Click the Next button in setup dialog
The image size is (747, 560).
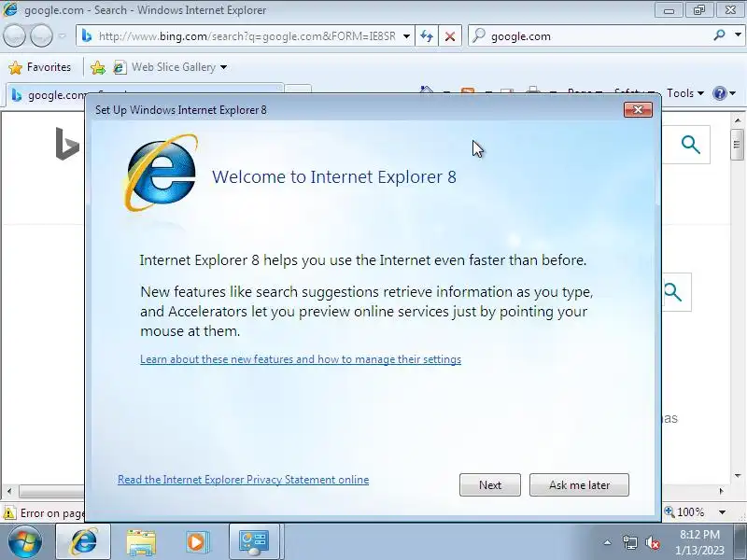(x=489, y=484)
